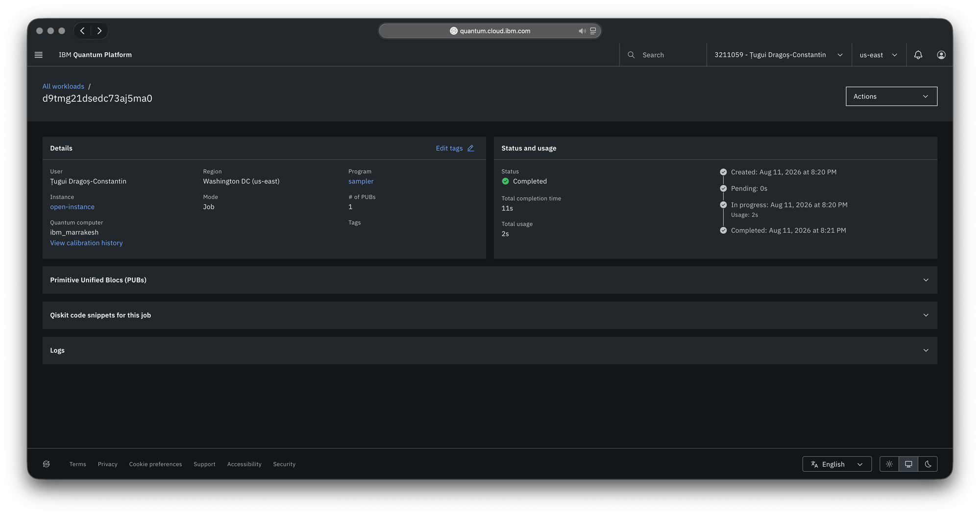This screenshot has height=515, width=980.
Task: Expand Qiskit code snippets for this job
Action: [490, 315]
